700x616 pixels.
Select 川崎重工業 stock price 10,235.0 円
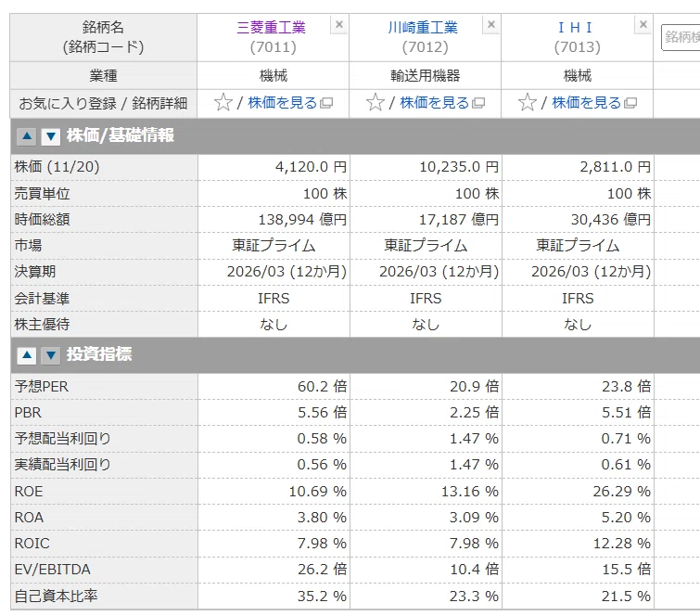pyautogui.click(x=459, y=167)
